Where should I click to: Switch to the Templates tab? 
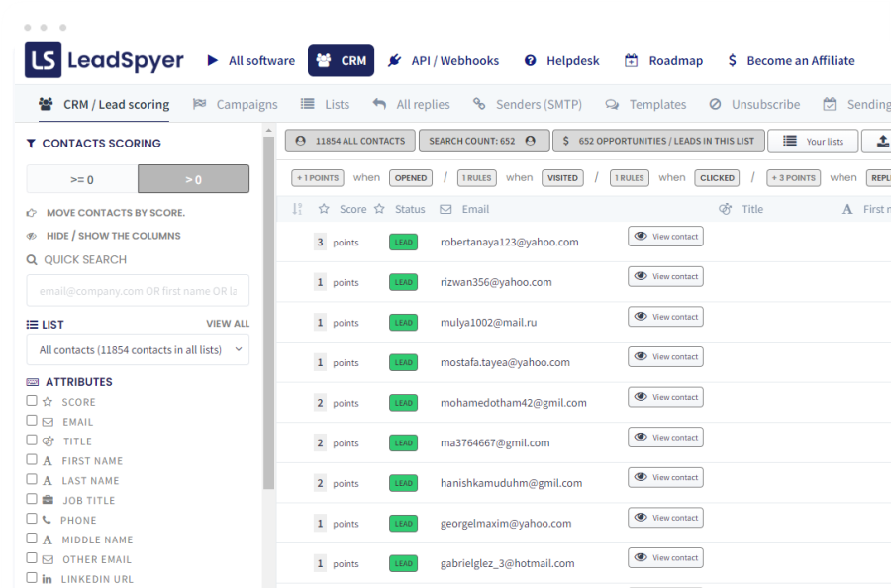pyautogui.click(x=646, y=105)
